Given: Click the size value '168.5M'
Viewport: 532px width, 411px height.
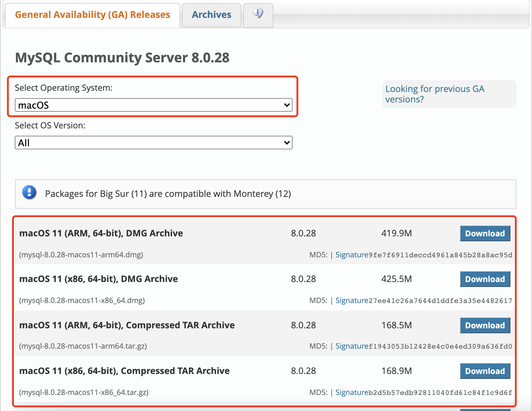Looking at the screenshot, I should 397,325.
